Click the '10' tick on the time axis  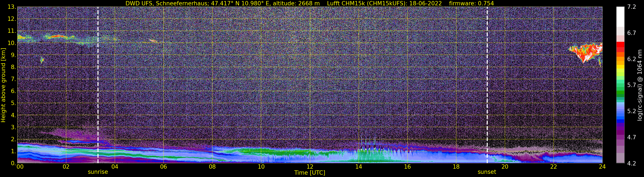261,167
